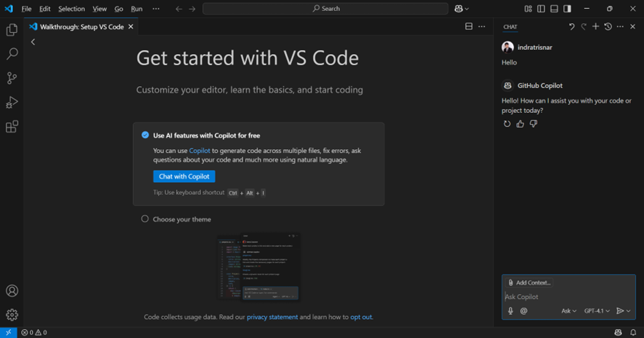Split the editor layout
644x338 pixels.
[x=469, y=26]
